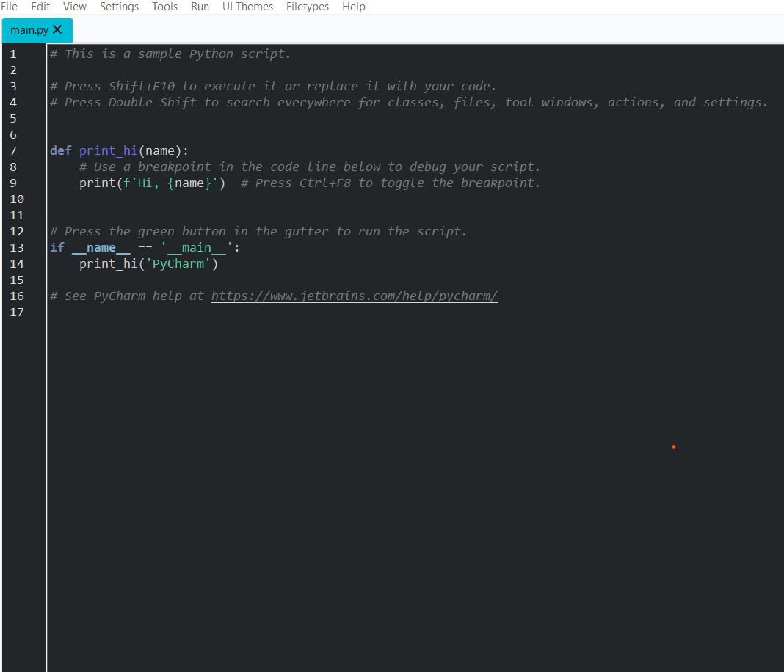784x672 pixels.
Task: Open the File menu
Action: [10, 7]
